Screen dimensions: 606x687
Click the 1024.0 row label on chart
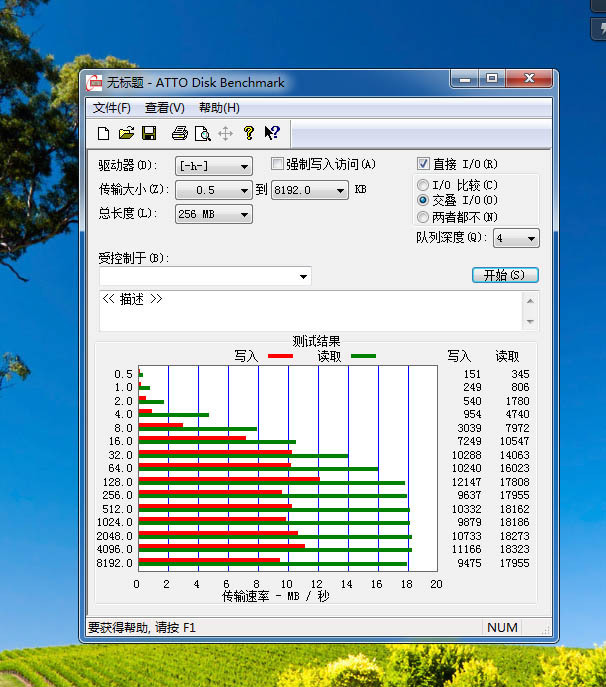pyautogui.click(x=114, y=522)
